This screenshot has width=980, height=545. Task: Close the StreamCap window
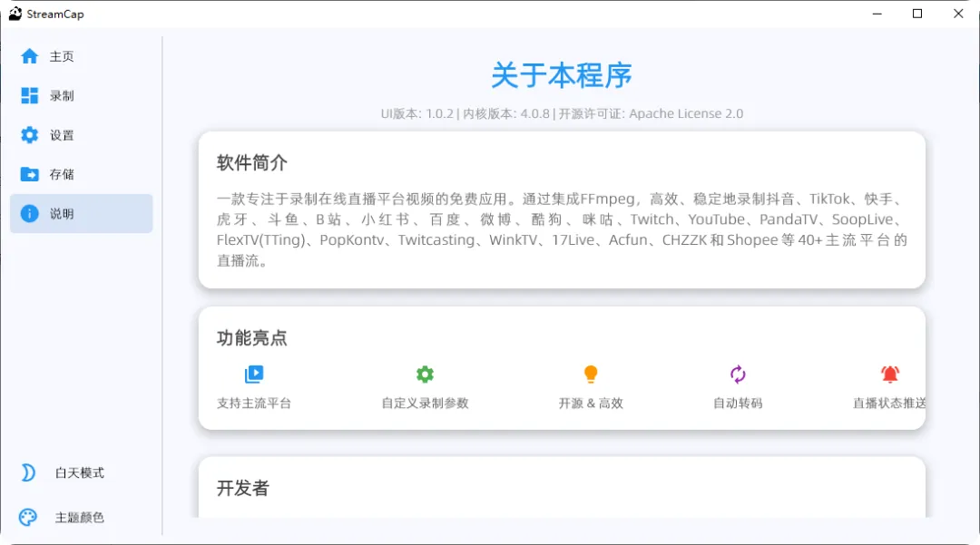958,14
